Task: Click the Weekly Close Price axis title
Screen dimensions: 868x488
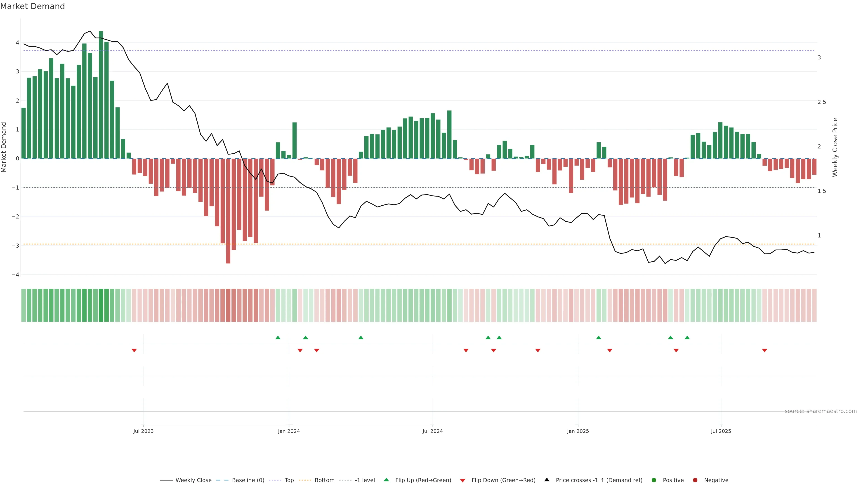Action: (x=835, y=147)
